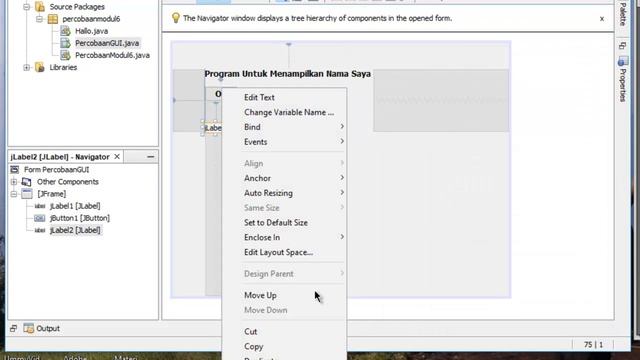Screen dimensions: 640x360
Task: Select PercobaanModul6.java file
Action: pos(112,55)
